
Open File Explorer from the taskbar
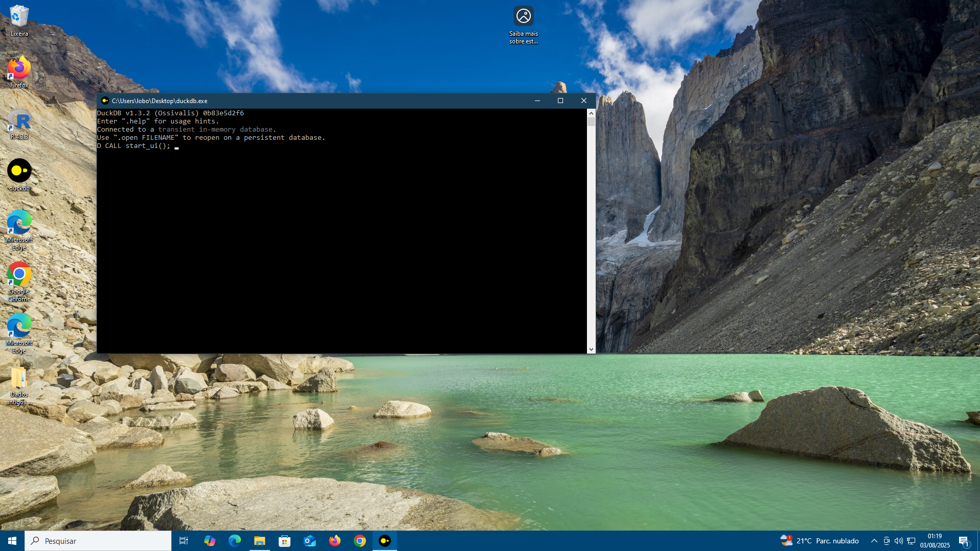click(x=259, y=541)
